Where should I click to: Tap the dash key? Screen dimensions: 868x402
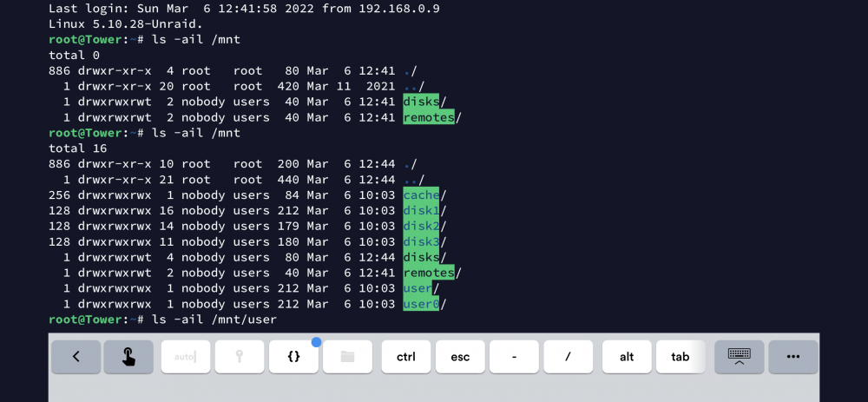coord(514,357)
